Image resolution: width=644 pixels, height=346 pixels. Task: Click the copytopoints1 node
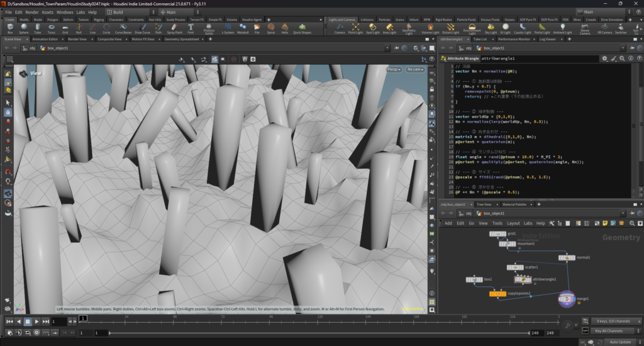coord(497,293)
